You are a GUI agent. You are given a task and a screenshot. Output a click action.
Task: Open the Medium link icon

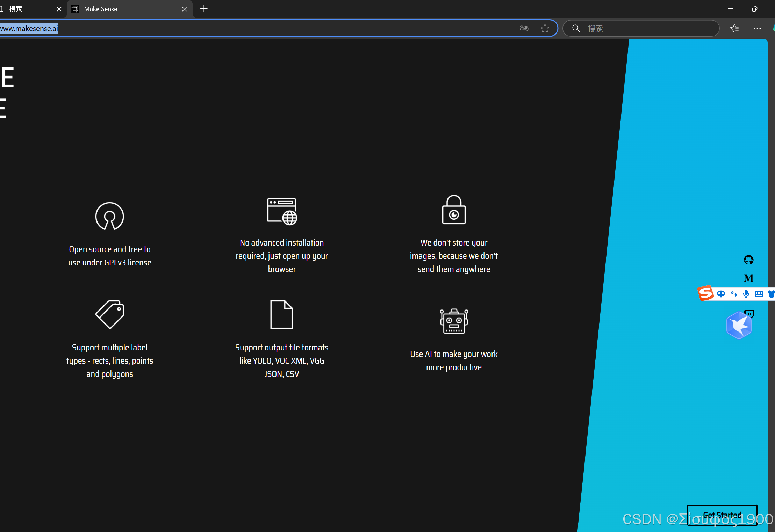[x=748, y=278]
